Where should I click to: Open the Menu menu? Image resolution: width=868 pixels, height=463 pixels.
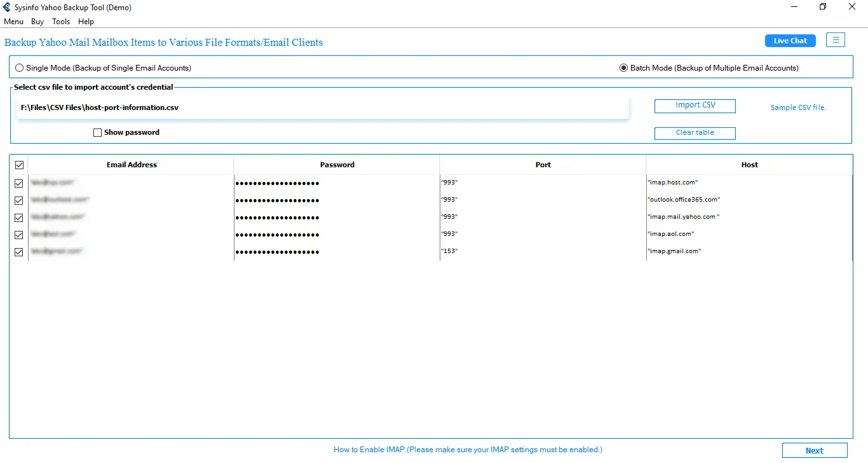pos(13,22)
